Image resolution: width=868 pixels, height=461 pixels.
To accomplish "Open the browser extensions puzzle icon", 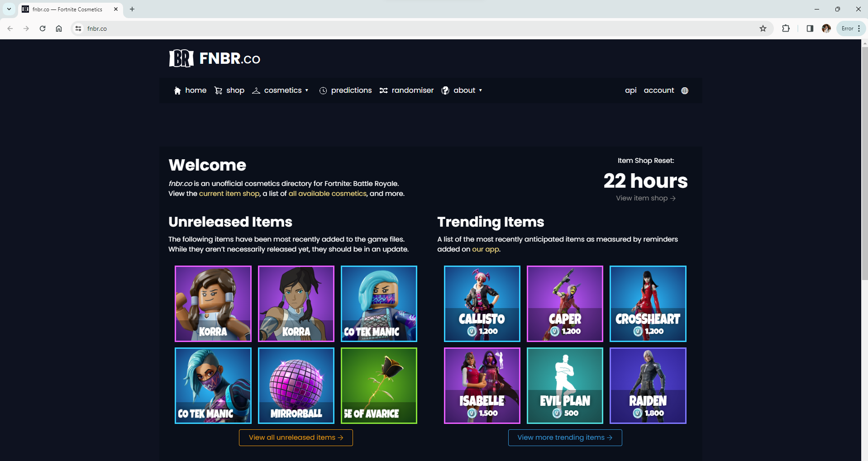I will 786,29.
